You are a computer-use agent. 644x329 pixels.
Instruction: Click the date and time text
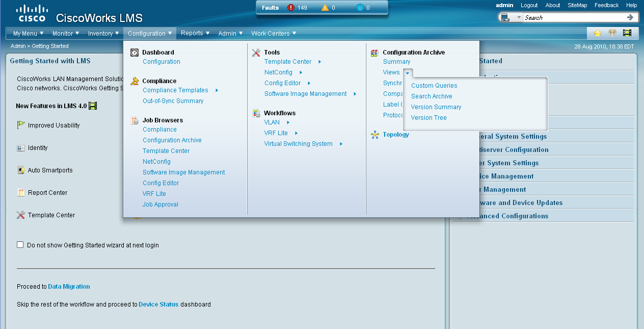604,46
